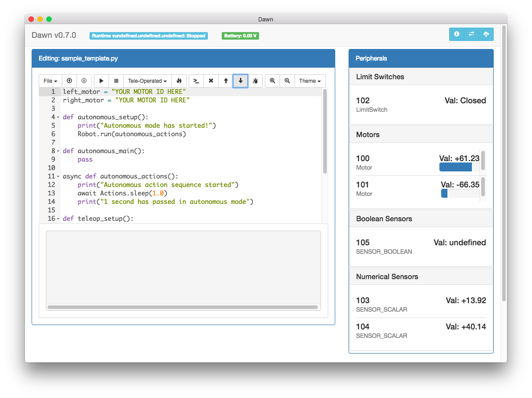Open the File dropdown menu
Screen dimensions: 532x398
pyautogui.click(x=50, y=81)
